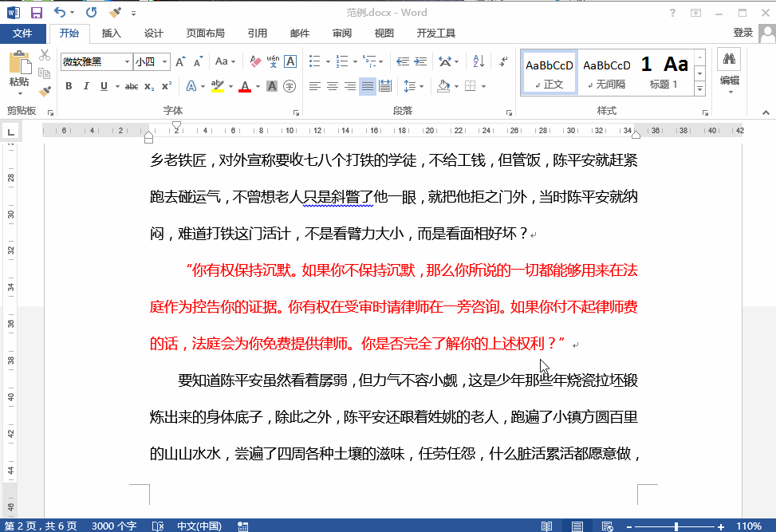This screenshot has width=776, height=532.
Task: Apply distributed alignment
Action: (385, 87)
